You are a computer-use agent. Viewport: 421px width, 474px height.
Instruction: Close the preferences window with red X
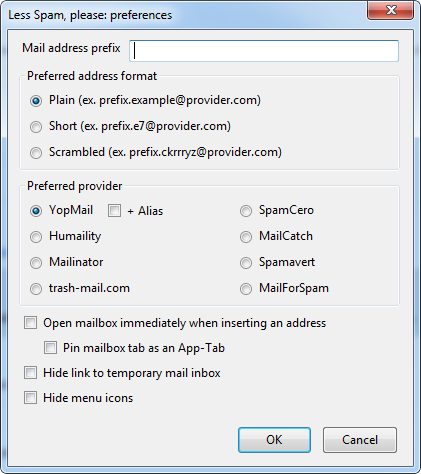pos(391,10)
